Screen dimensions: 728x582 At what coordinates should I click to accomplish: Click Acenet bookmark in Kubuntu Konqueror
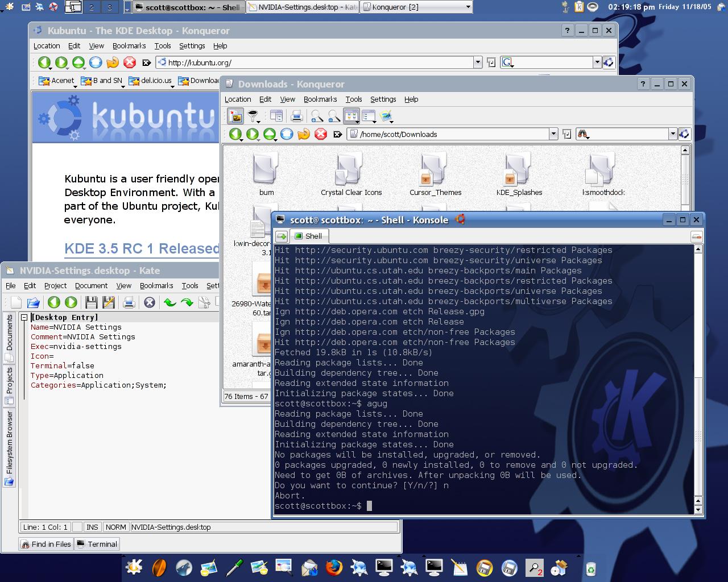point(56,81)
